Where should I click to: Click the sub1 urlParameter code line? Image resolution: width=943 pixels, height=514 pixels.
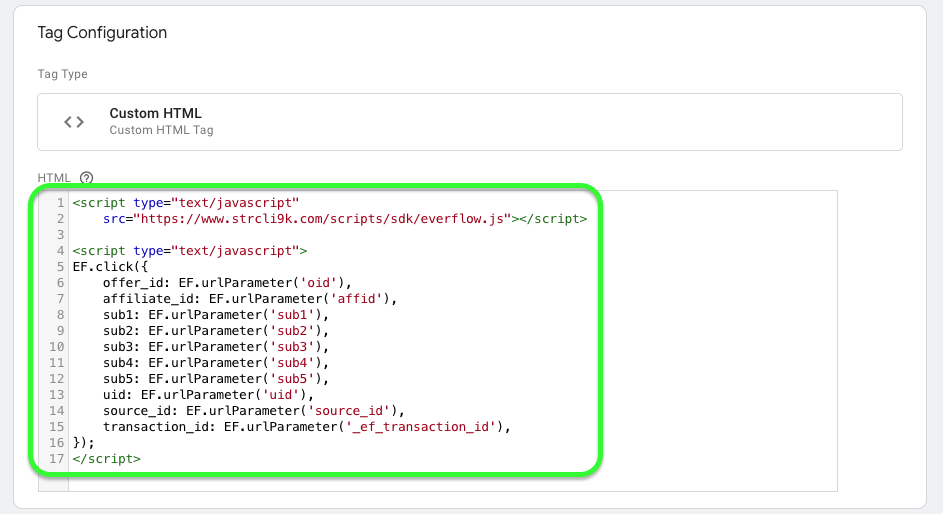[x=216, y=314]
